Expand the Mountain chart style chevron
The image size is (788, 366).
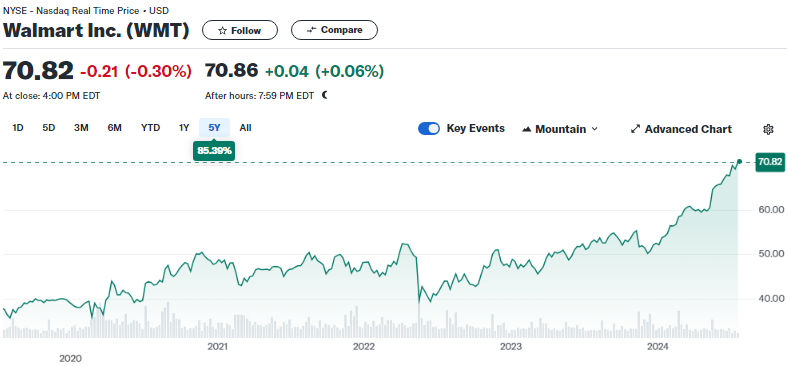coord(595,129)
